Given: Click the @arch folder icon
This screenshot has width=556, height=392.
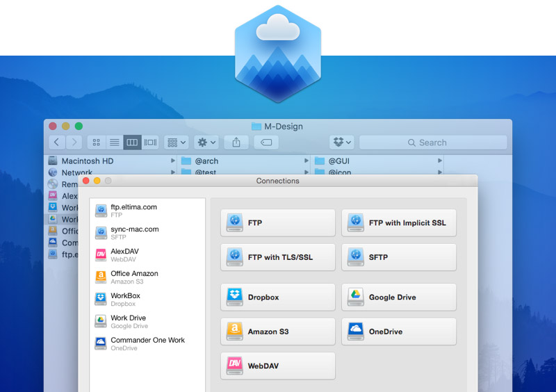Looking at the screenshot, I should (186, 161).
